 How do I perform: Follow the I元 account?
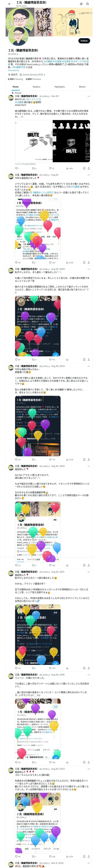(84, 41)
